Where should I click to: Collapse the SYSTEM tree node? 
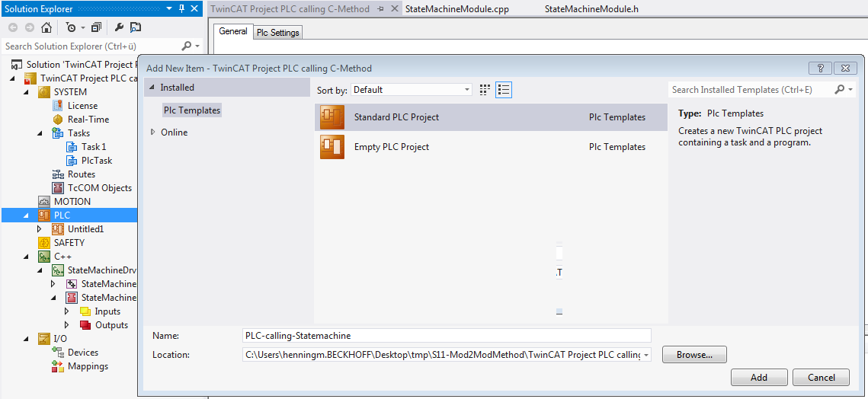point(27,92)
